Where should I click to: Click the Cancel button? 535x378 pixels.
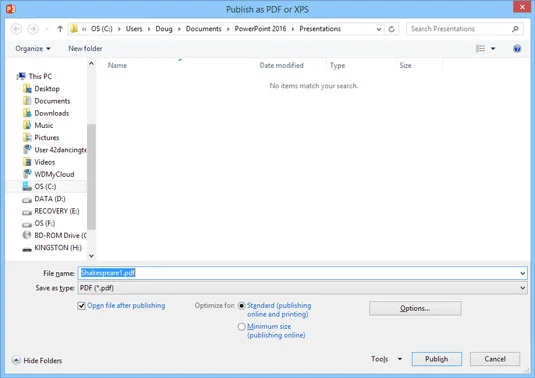[x=495, y=359]
